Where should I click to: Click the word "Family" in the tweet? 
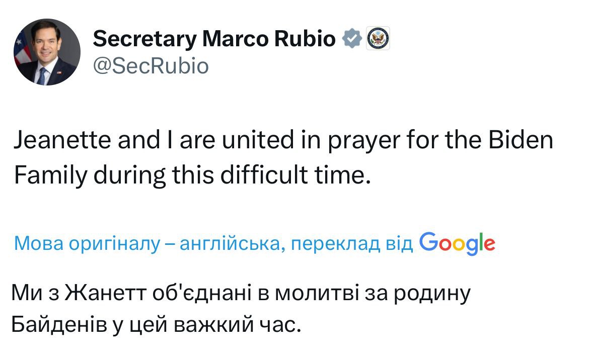pyautogui.click(x=45, y=175)
